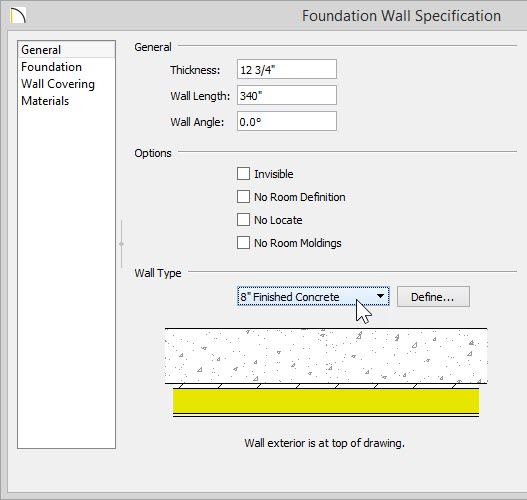This screenshot has width=527, height=500.
Task: Click the 'Wall exterior is at top of drawing.' text
Action: tap(324, 443)
